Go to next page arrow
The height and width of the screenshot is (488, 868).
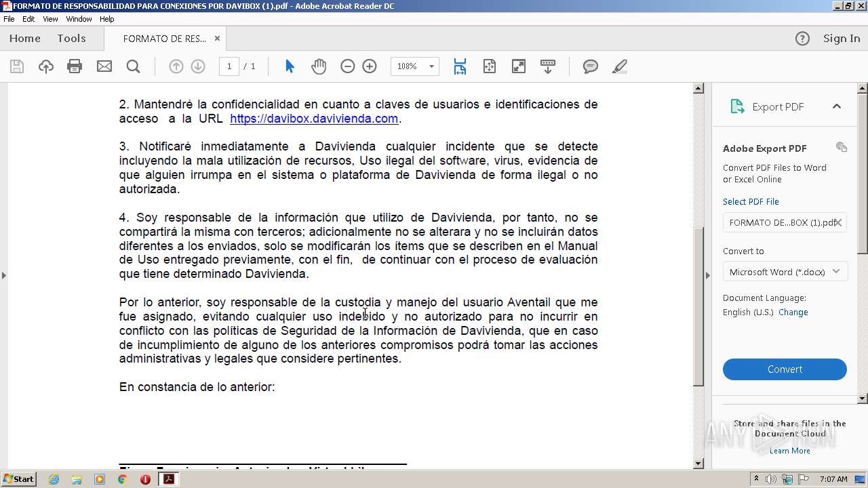pos(198,66)
